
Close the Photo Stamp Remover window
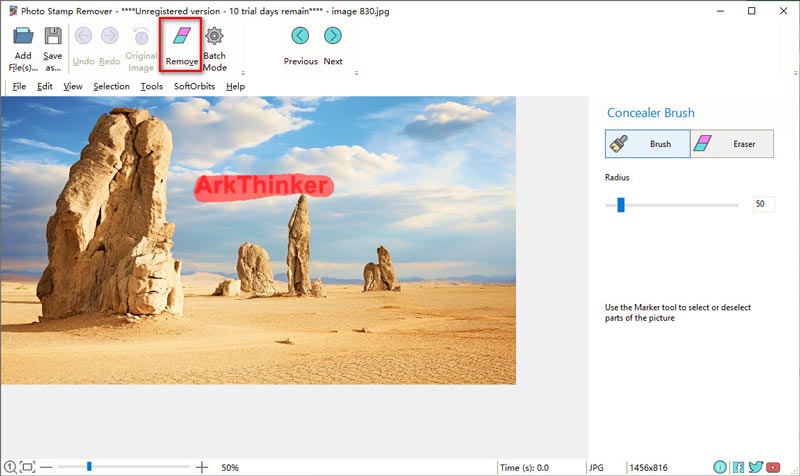784,11
